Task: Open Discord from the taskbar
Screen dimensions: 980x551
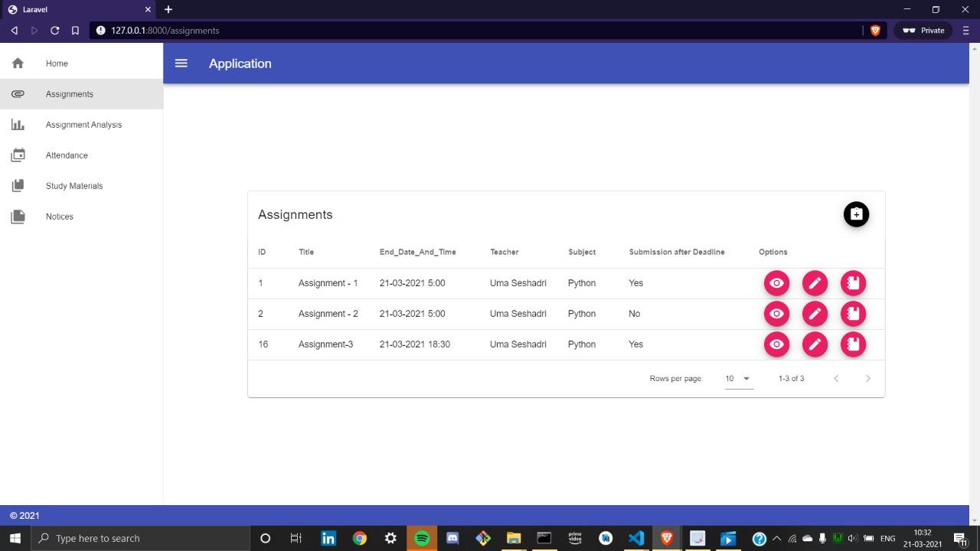Action: [x=452, y=538]
